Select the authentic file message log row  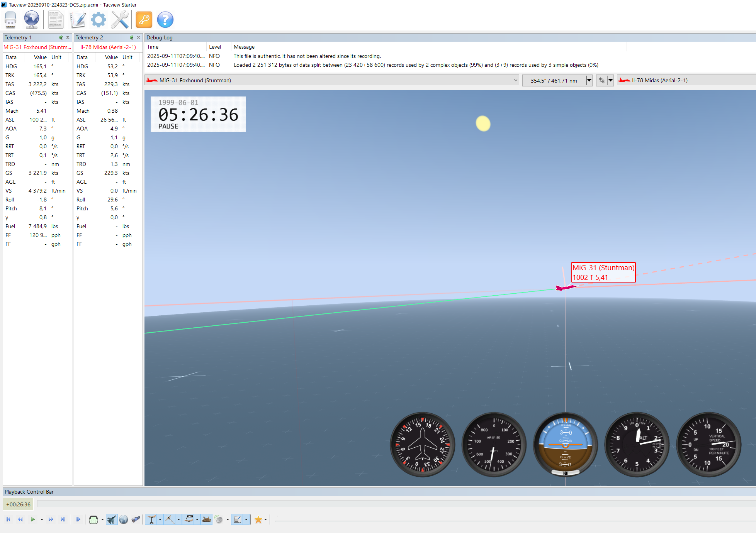coord(450,56)
